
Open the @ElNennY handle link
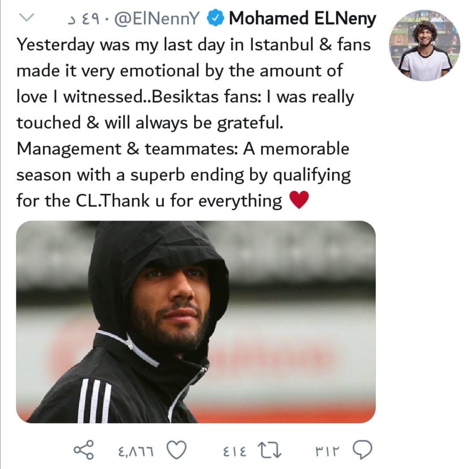(x=156, y=19)
